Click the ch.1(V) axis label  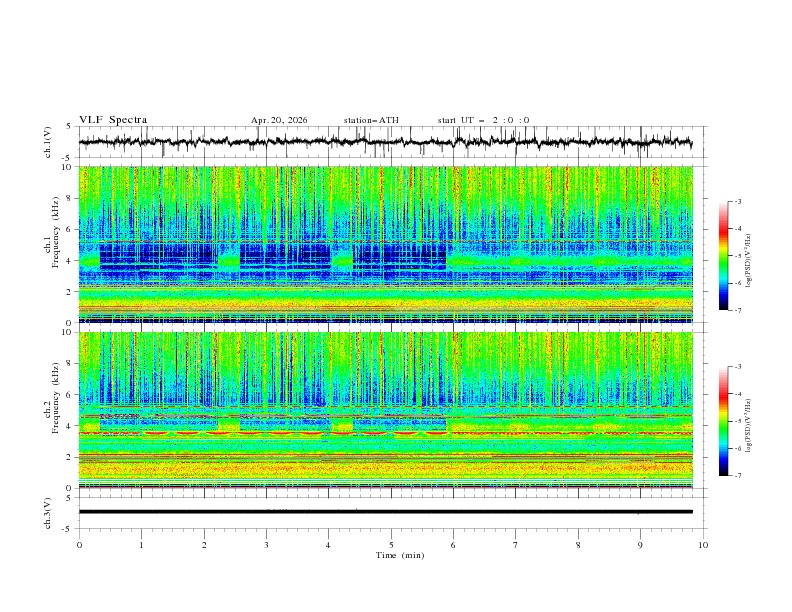tap(48, 142)
